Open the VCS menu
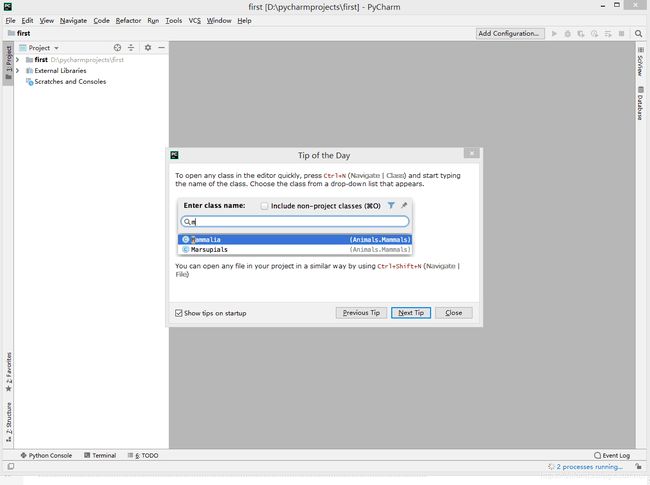 pyautogui.click(x=194, y=20)
